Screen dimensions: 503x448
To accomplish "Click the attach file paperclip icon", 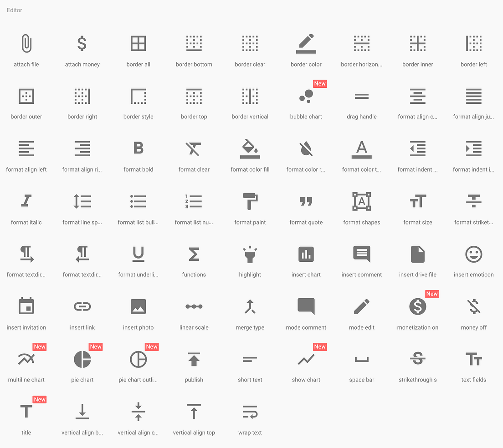I will click(x=26, y=43).
